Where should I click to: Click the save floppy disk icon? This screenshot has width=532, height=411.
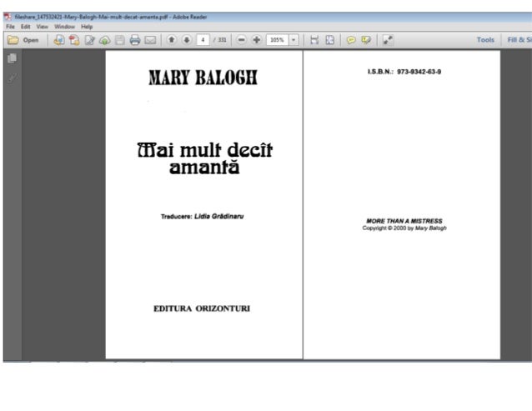119,40
